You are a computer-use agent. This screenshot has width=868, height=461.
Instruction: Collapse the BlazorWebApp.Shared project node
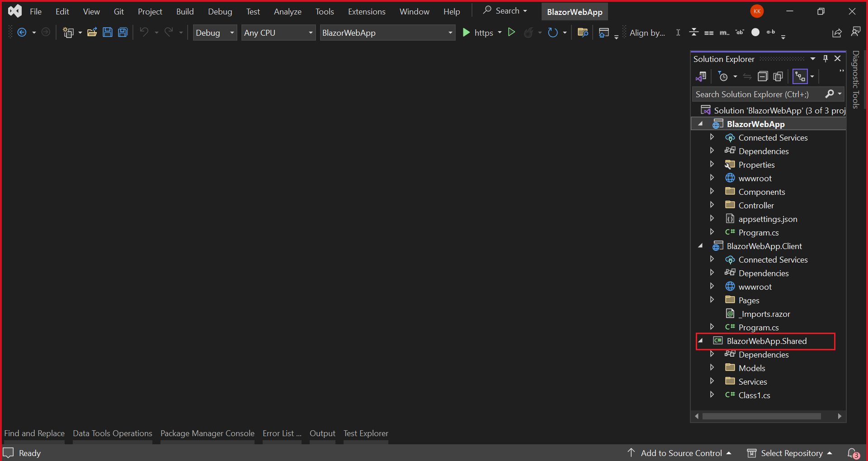pyautogui.click(x=700, y=341)
